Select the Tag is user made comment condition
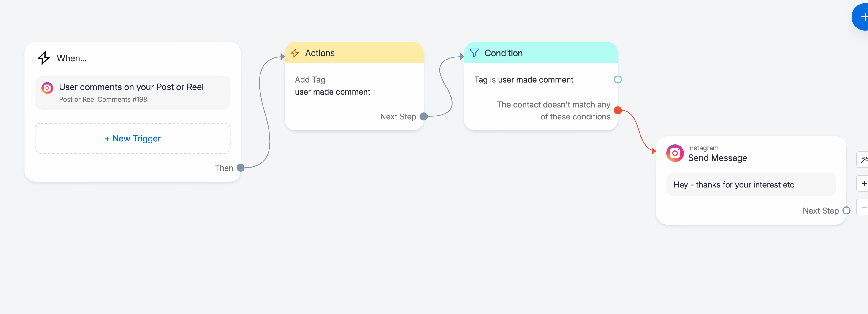The height and width of the screenshot is (314, 868). [524, 80]
